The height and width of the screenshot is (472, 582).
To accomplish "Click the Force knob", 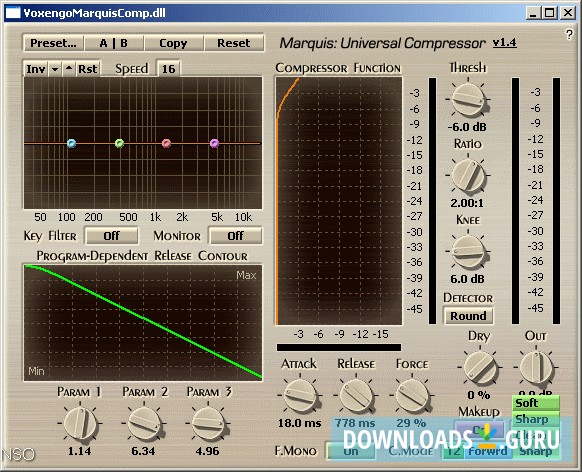I will (412, 395).
